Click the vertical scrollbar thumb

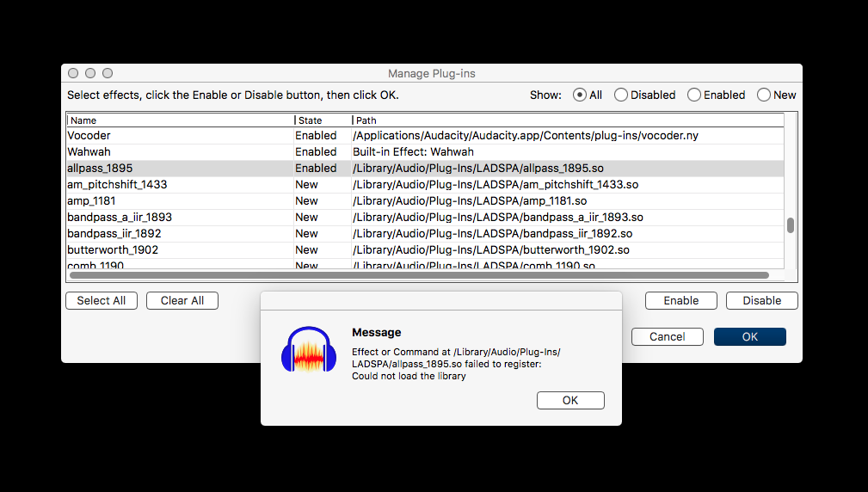791,225
